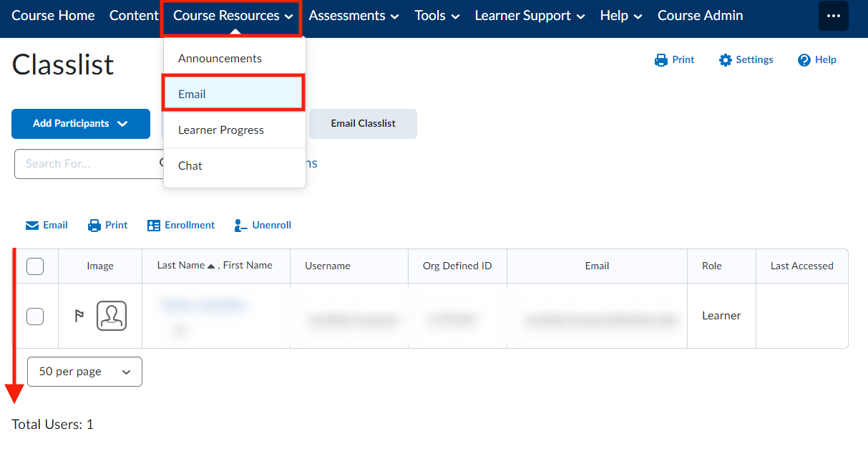Screen dimensions: 868x449
Task: Click the question mark Help icon
Action: (x=804, y=60)
